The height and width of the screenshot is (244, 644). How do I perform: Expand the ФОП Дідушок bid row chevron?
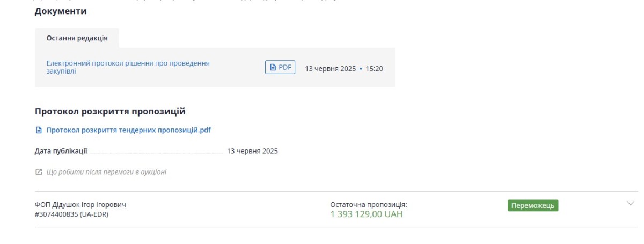(x=631, y=203)
